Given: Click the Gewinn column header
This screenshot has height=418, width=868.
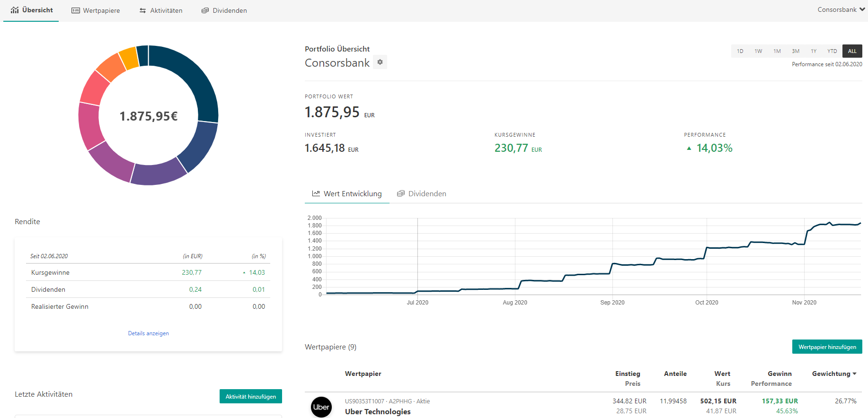Looking at the screenshot, I should point(779,374).
